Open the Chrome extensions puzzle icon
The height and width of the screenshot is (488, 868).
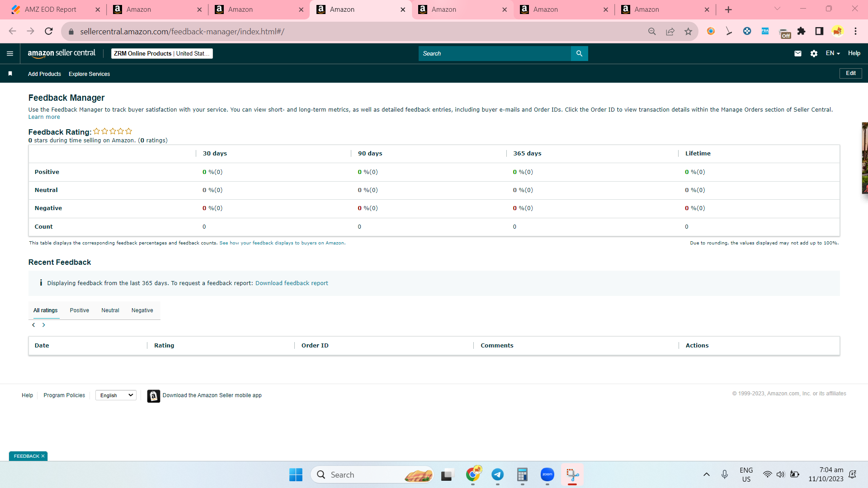coord(801,31)
